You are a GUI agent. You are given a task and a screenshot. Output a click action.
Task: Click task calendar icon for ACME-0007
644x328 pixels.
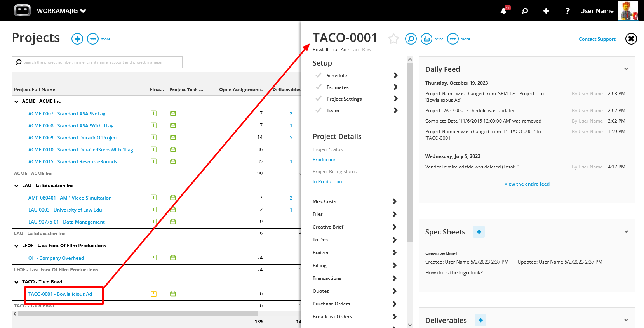pos(173,113)
